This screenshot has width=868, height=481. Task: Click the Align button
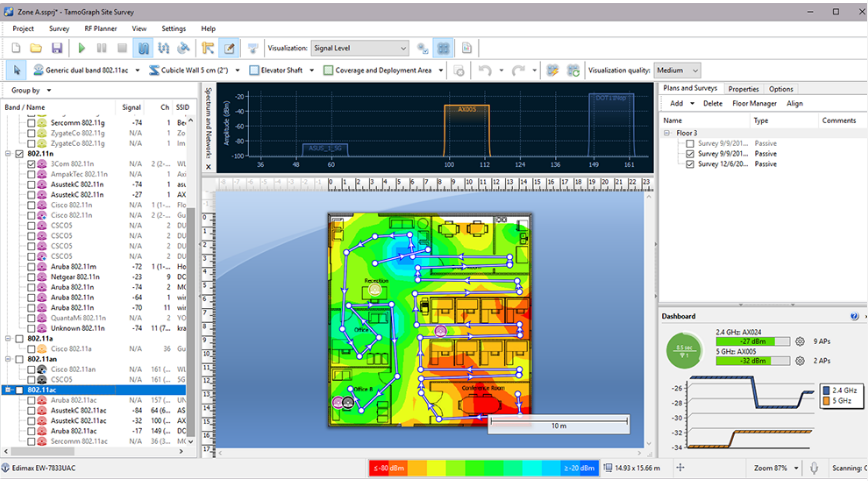click(x=794, y=104)
